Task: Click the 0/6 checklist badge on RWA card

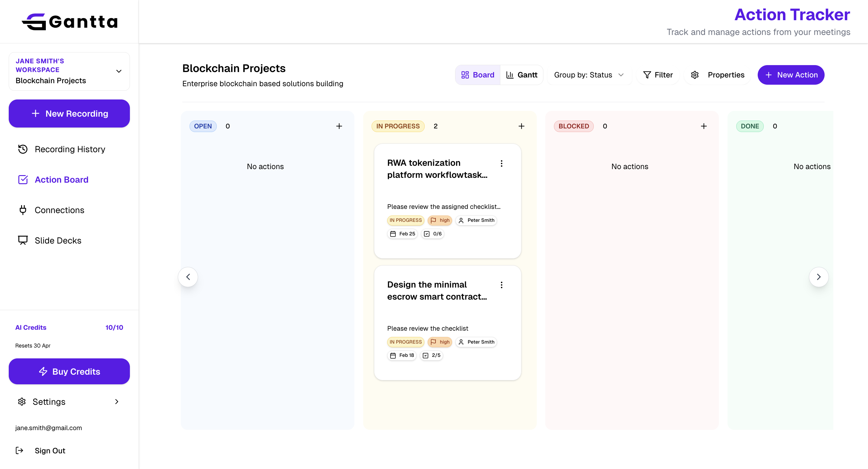Action: [433, 234]
